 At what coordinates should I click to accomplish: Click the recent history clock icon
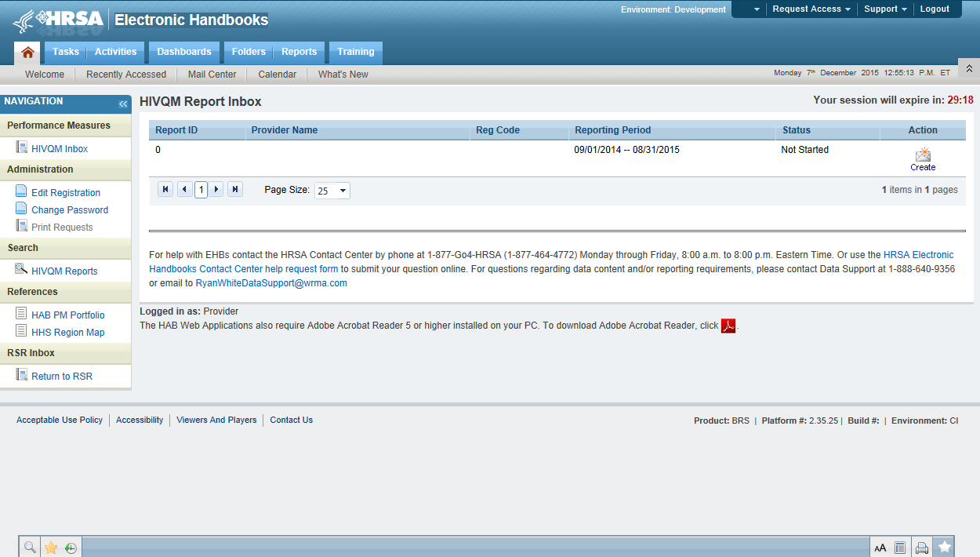(x=71, y=548)
